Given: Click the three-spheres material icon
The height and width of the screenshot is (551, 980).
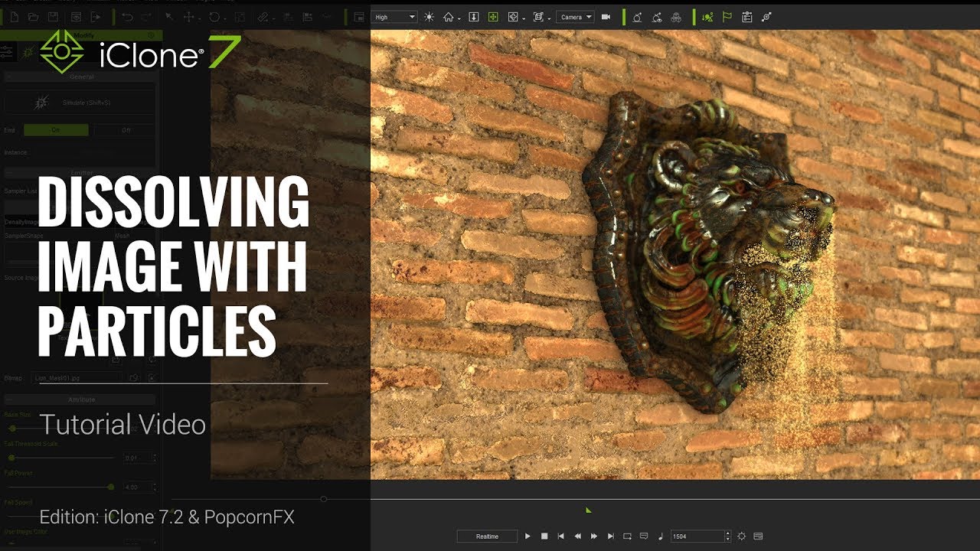Looking at the screenshot, I should pos(676,17).
